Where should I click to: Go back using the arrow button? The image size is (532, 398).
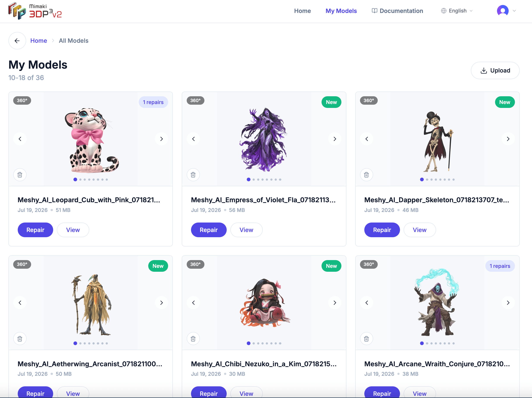pos(17,41)
